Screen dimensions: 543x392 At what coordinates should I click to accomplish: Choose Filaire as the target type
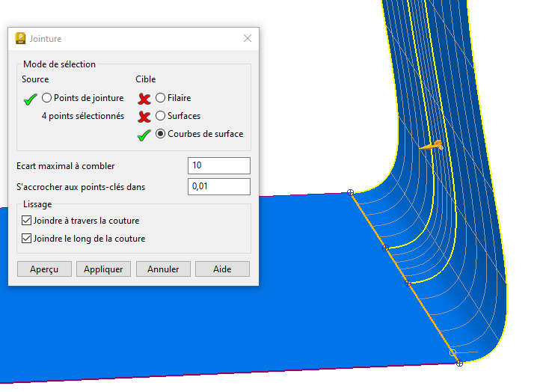161,98
